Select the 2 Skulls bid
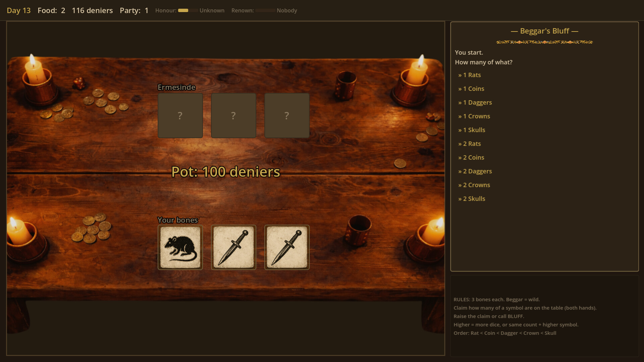This screenshot has height=362, width=644. click(x=472, y=198)
